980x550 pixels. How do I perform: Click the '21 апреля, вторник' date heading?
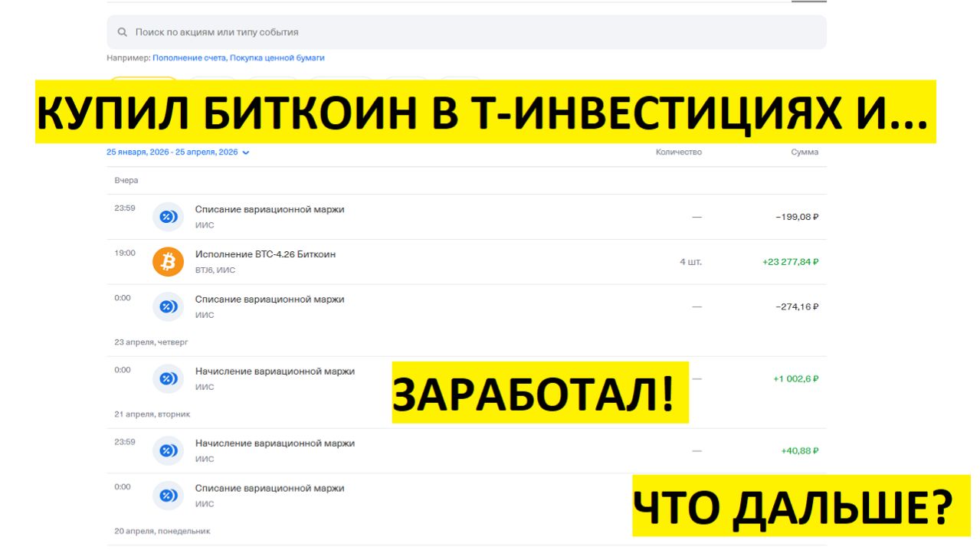152,414
